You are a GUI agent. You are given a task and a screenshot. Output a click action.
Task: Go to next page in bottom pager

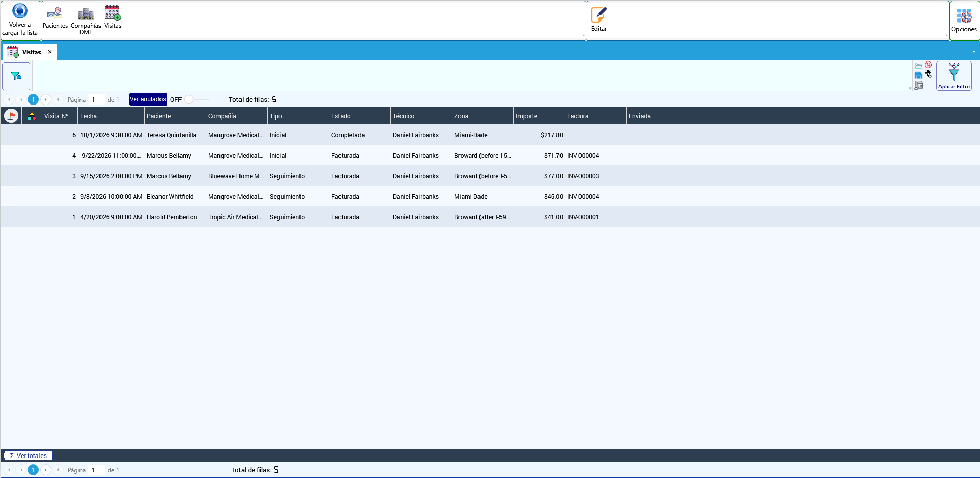pyautogui.click(x=46, y=470)
